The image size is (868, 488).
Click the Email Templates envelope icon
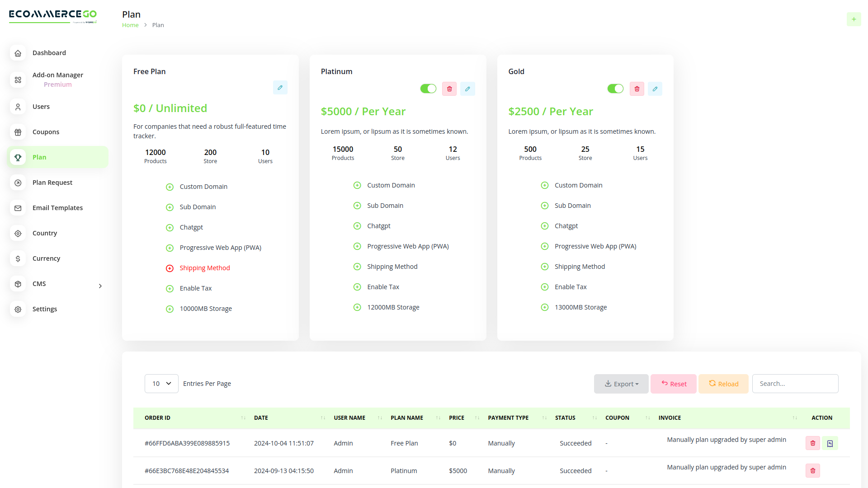(18, 208)
